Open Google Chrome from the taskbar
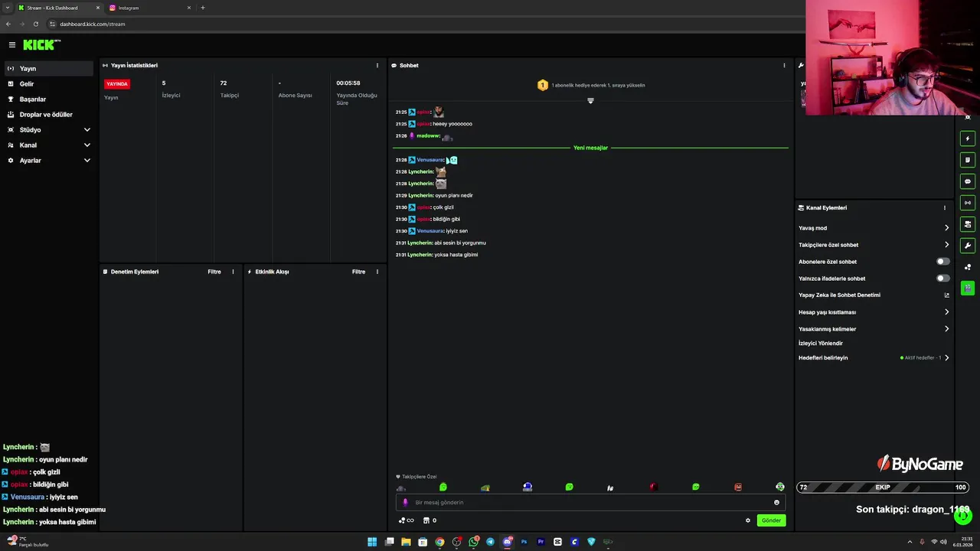The width and height of the screenshot is (980, 551). pos(439,542)
